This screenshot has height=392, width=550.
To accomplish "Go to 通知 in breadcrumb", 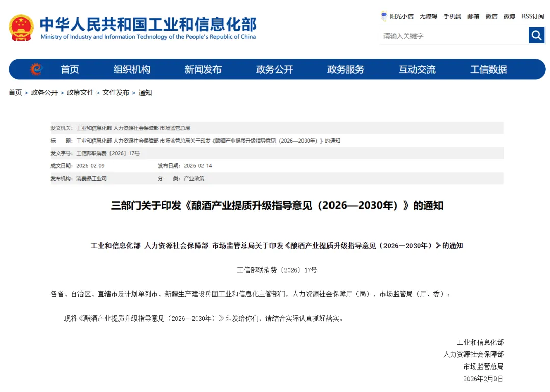I will (x=145, y=92).
